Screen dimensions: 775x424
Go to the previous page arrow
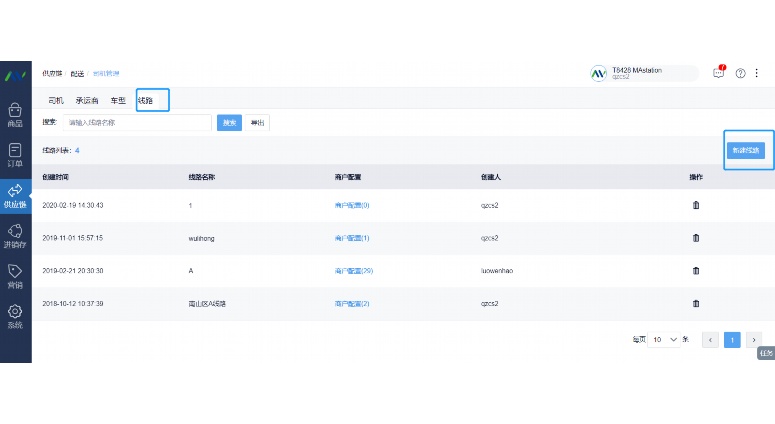pos(710,339)
